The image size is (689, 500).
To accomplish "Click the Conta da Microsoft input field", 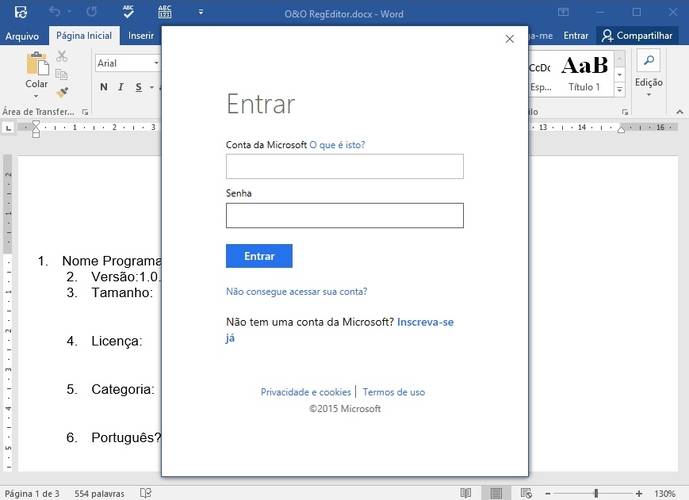I will click(x=344, y=166).
